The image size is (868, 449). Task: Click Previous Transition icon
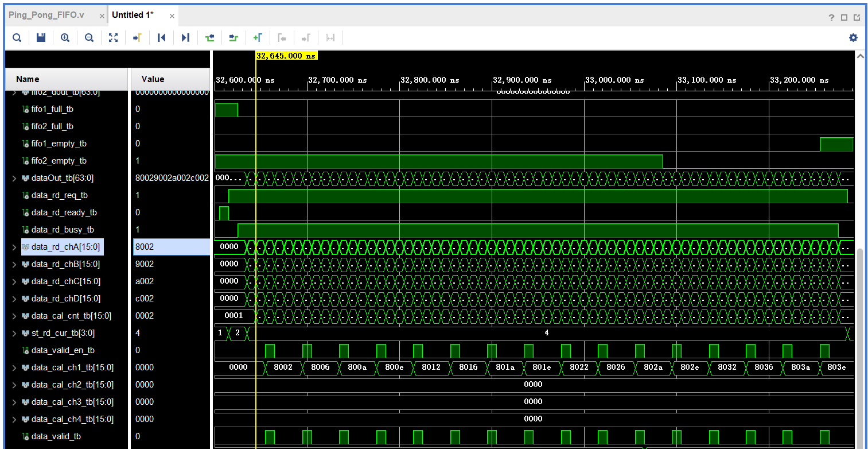coord(209,38)
